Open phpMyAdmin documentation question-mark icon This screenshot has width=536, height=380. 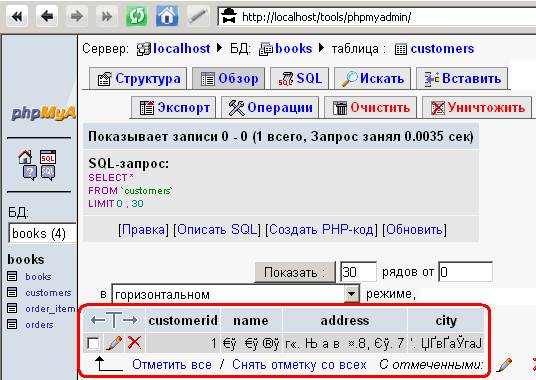(x=30, y=173)
